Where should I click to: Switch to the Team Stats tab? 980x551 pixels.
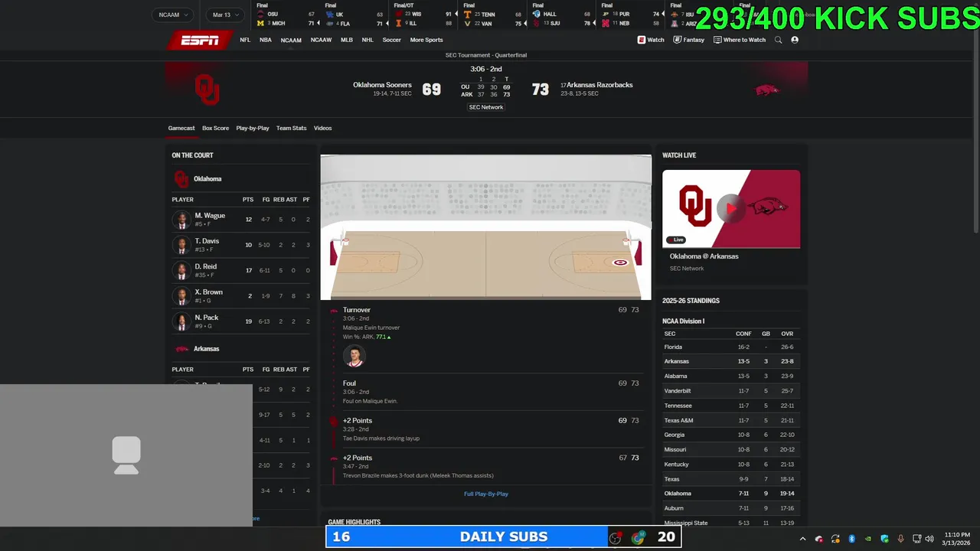click(x=291, y=128)
